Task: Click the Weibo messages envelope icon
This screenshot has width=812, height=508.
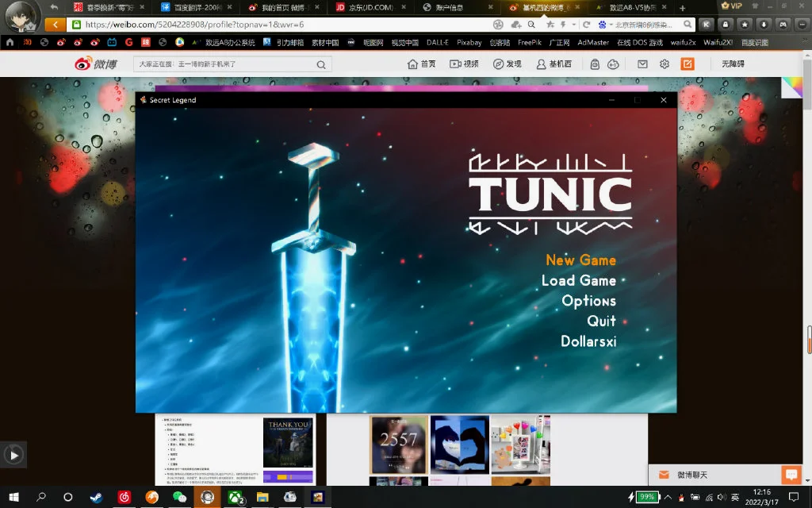Action: (x=642, y=64)
